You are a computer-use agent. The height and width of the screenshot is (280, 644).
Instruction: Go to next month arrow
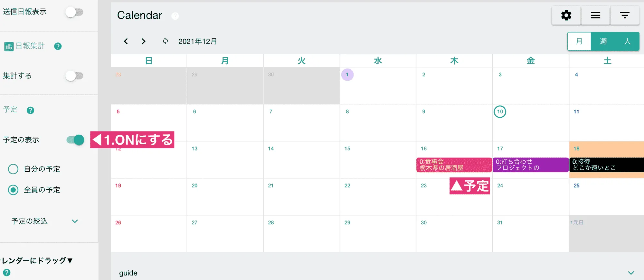click(x=144, y=41)
